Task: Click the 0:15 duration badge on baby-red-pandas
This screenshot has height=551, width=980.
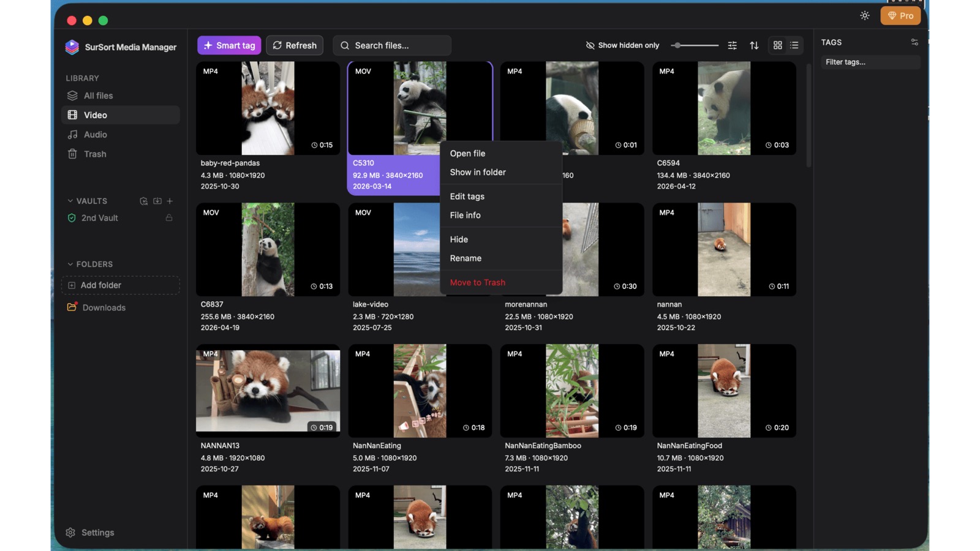Action: click(x=322, y=145)
